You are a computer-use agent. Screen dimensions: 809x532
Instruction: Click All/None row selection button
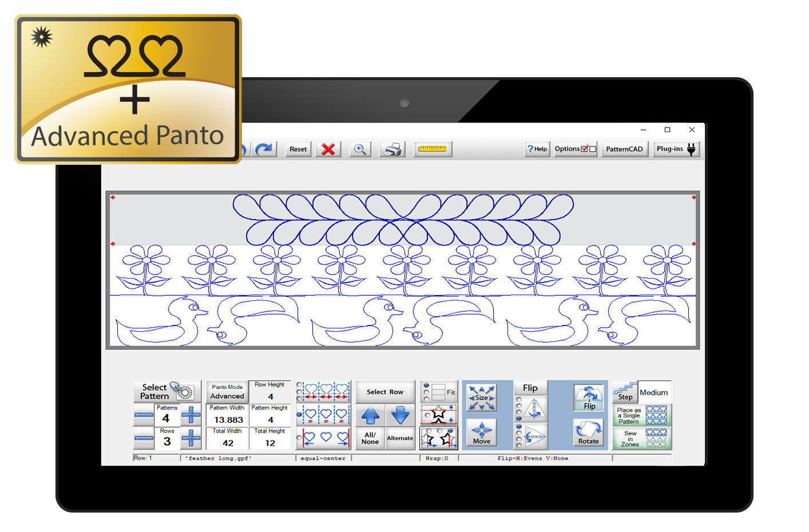point(370,439)
